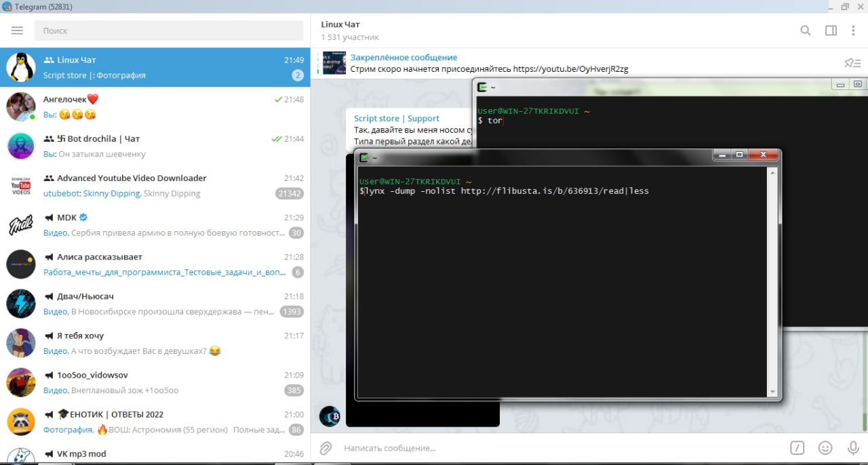The width and height of the screenshot is (868, 465).
Task: Open the ЕНОТИК | ОТВЕТЫ 2022 channel
Action: tap(155, 421)
